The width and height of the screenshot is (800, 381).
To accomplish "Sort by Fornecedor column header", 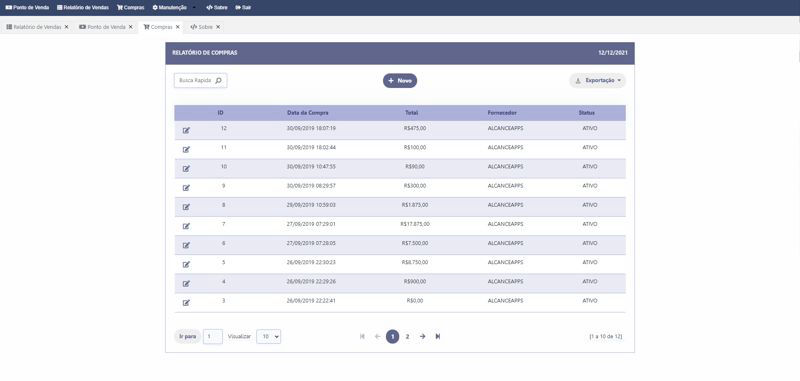I will (x=503, y=113).
